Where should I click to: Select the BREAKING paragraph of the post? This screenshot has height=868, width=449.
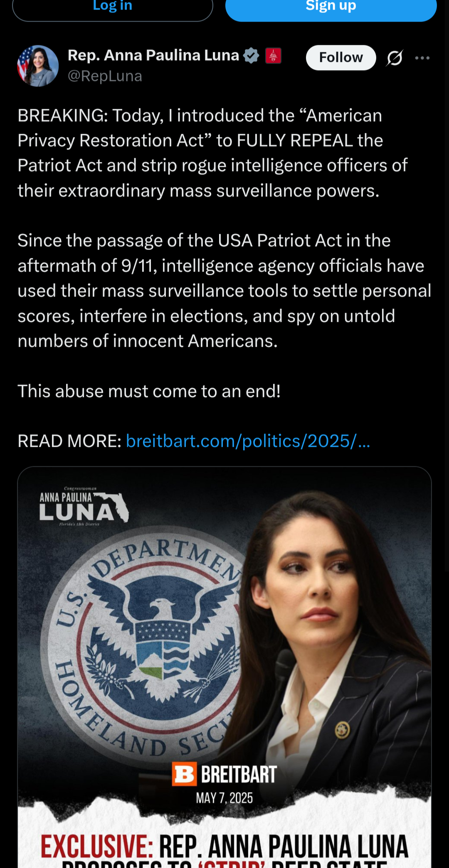(x=212, y=153)
